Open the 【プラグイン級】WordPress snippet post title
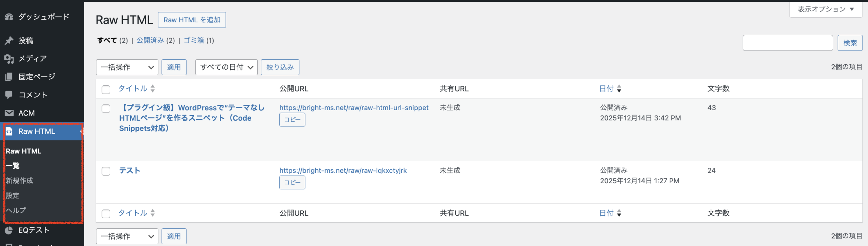Screen dimensions: 868x246 192,118
